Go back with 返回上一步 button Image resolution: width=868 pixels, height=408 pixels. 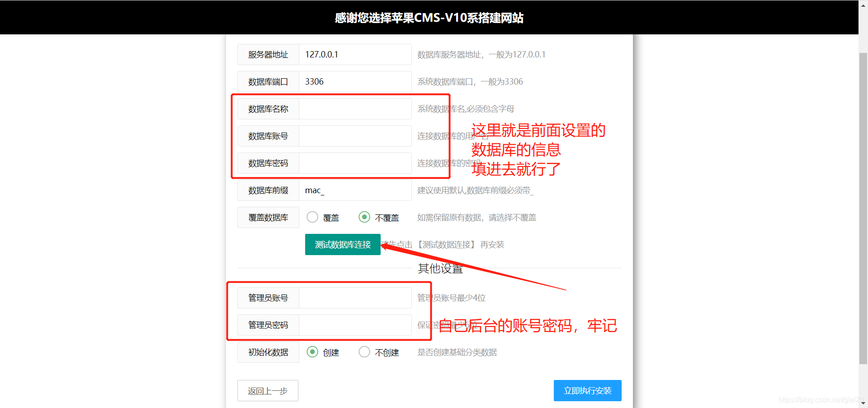[x=268, y=391]
